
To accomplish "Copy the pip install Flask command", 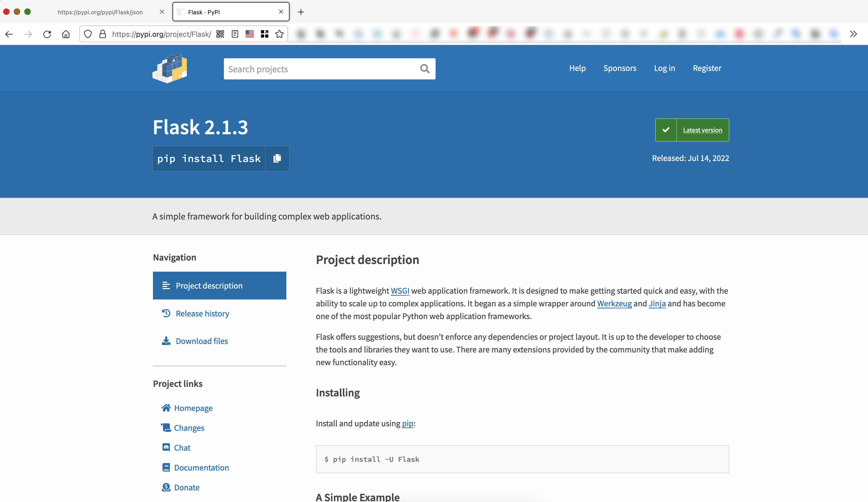I will 277,159.
